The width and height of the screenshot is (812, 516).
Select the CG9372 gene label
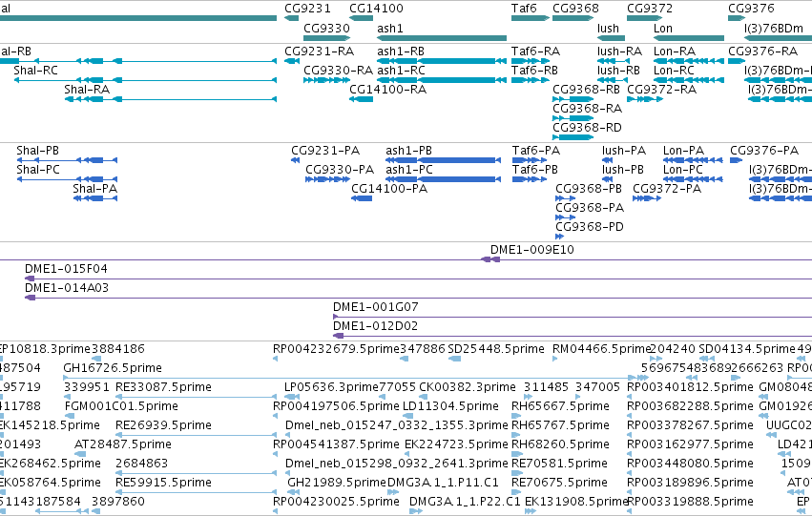click(650, 9)
